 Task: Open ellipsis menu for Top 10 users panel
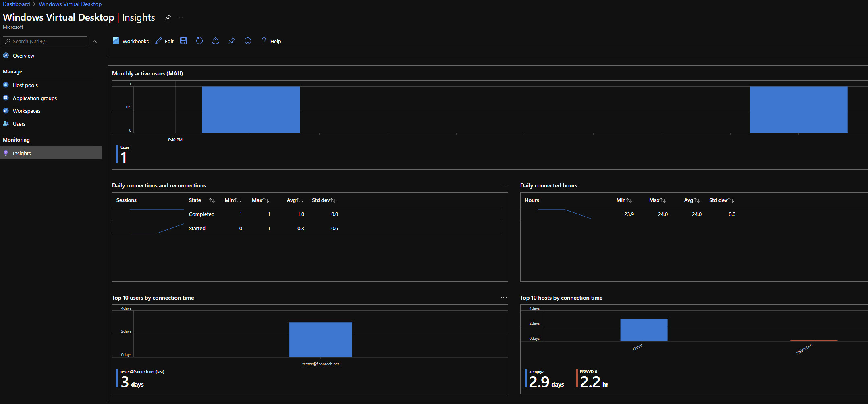coord(504,297)
